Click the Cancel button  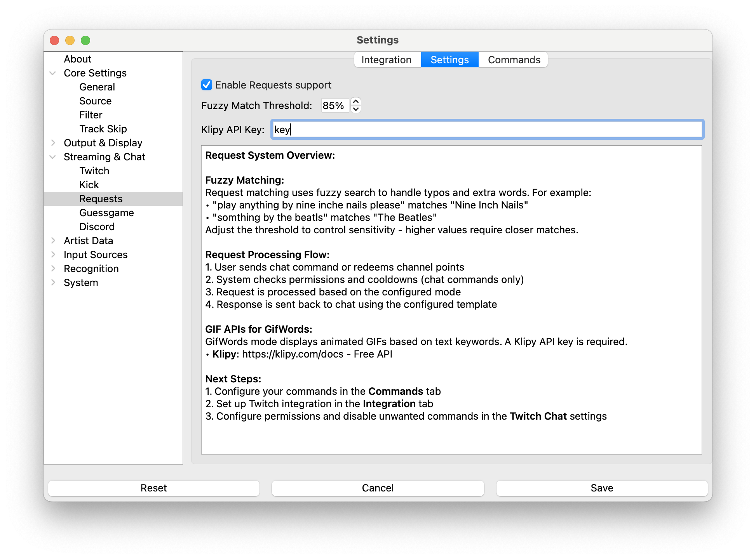[x=378, y=488]
